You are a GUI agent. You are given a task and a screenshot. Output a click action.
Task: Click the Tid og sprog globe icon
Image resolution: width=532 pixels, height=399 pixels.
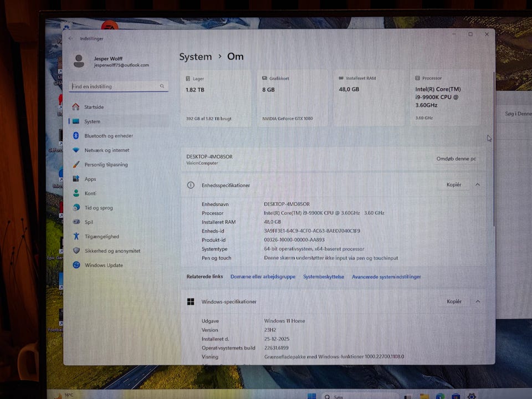click(76, 207)
